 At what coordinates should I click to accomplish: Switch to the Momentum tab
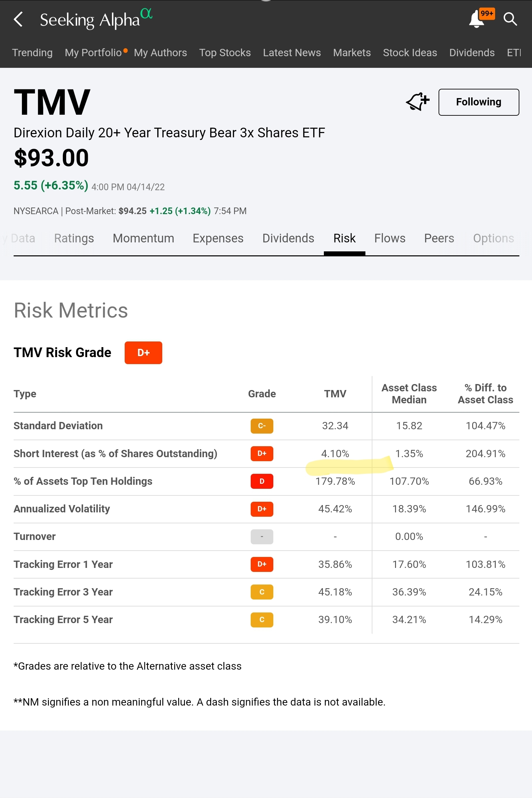144,238
